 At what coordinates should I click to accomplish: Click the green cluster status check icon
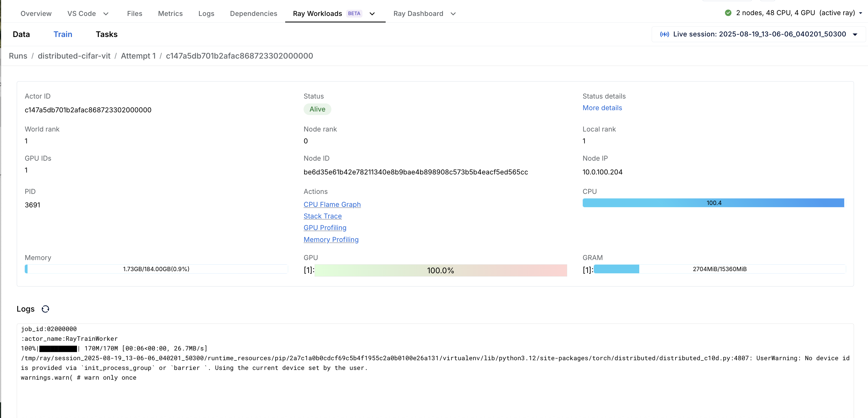click(x=728, y=13)
